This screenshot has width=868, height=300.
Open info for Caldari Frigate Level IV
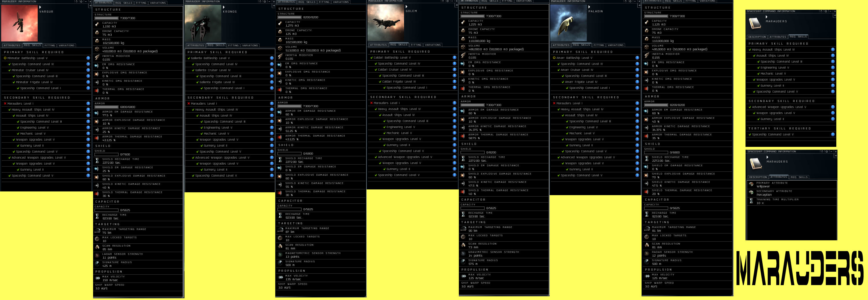(x=455, y=82)
